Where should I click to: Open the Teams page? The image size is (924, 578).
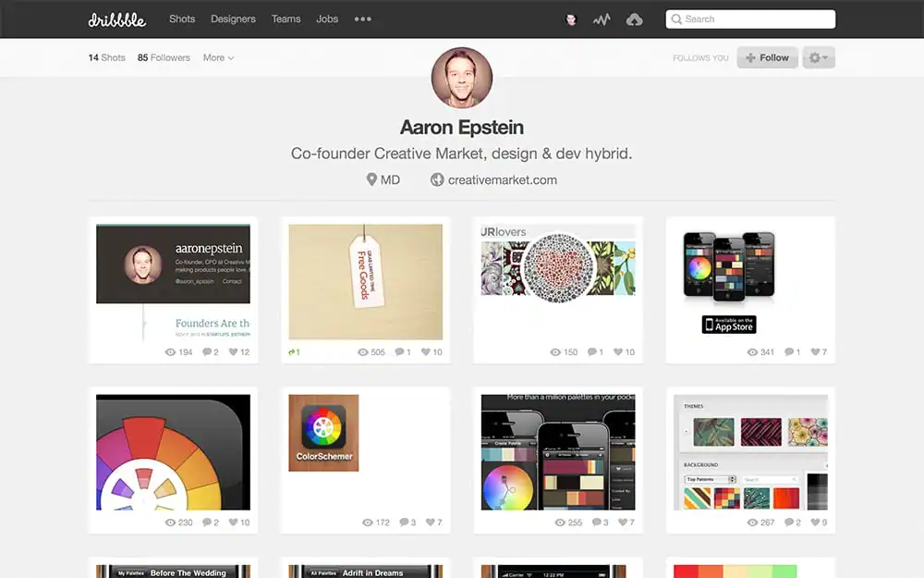point(286,18)
